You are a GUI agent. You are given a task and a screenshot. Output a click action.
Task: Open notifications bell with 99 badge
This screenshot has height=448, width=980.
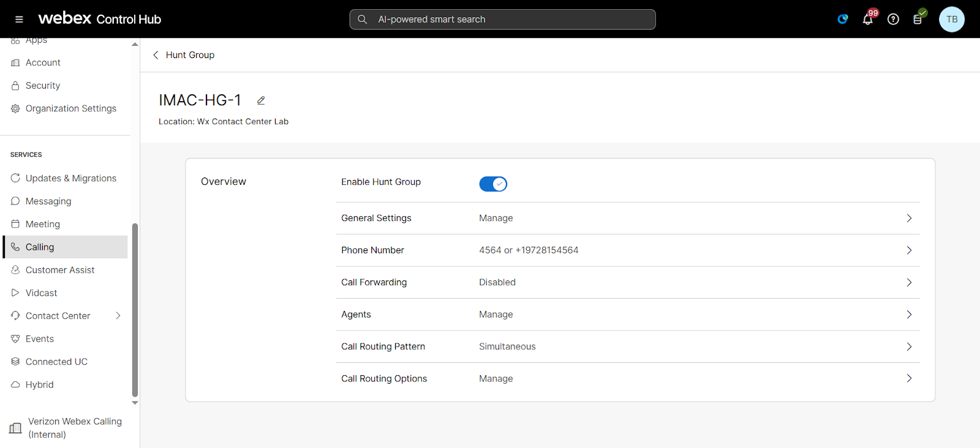[x=869, y=18]
